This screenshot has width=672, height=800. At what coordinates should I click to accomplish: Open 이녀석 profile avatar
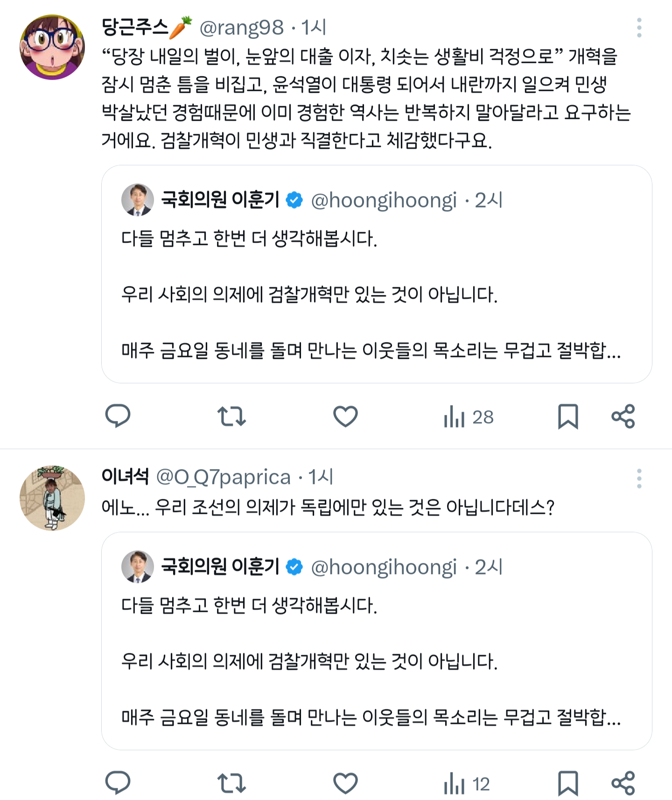(52, 498)
